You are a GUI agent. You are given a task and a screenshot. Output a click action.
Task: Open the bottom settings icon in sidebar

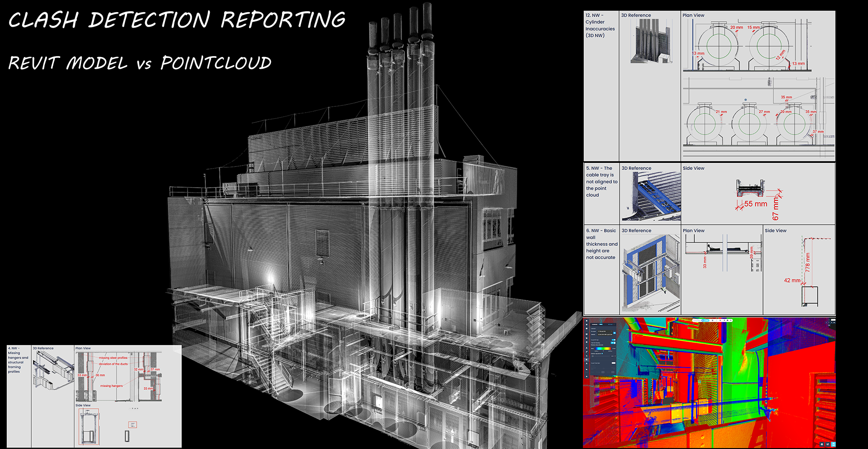click(586, 377)
